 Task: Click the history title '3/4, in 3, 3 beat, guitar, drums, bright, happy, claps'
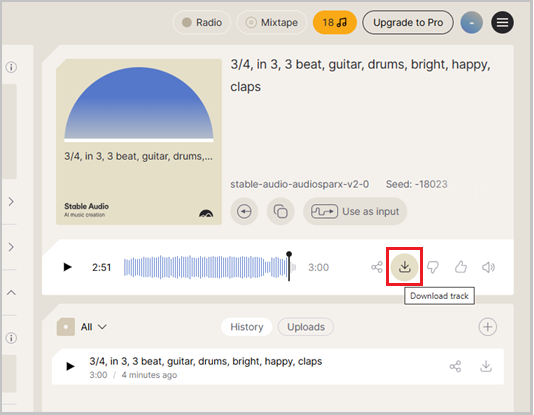(x=205, y=361)
